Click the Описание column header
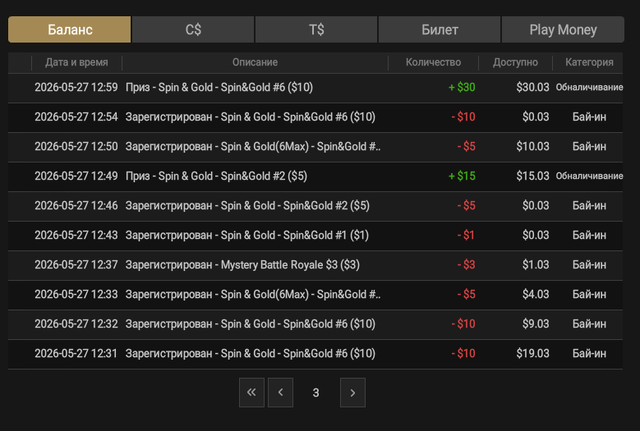This screenshot has height=431, width=640. click(x=255, y=62)
